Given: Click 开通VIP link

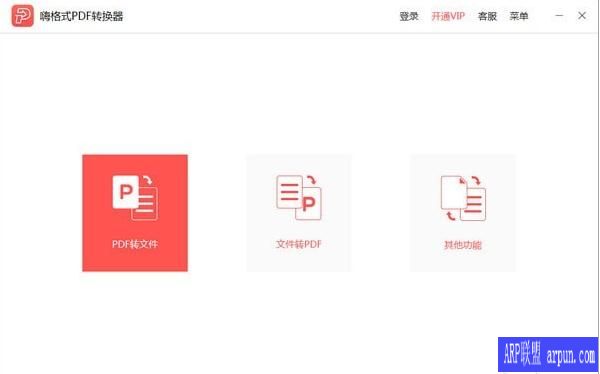Looking at the screenshot, I should tap(448, 16).
